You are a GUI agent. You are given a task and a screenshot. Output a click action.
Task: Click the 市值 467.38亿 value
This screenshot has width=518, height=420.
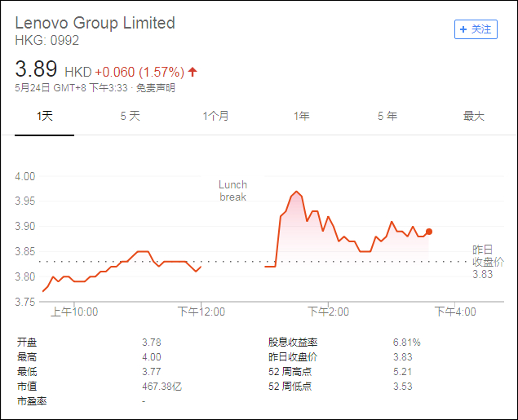[158, 386]
